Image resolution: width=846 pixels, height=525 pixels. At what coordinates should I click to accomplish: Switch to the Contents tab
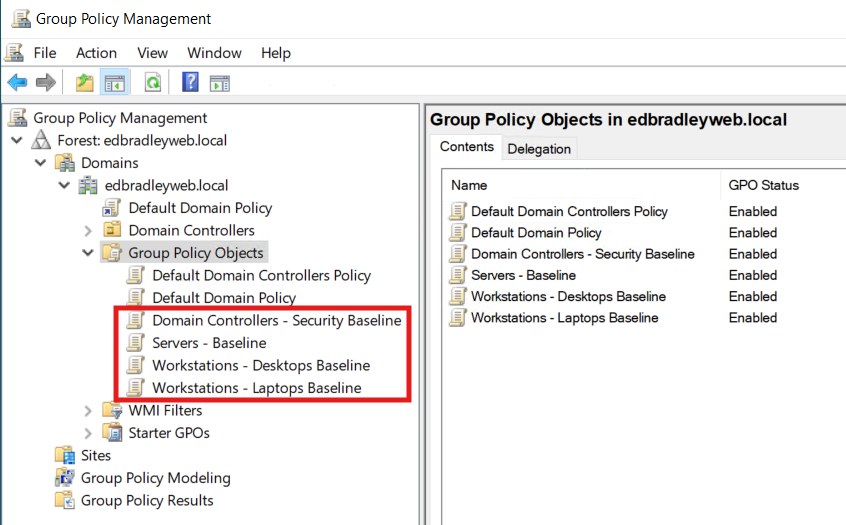click(x=467, y=147)
